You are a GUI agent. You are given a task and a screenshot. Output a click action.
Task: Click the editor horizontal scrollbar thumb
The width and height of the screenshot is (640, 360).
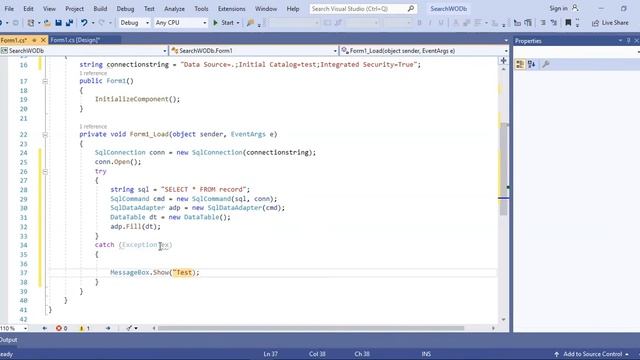311,328
